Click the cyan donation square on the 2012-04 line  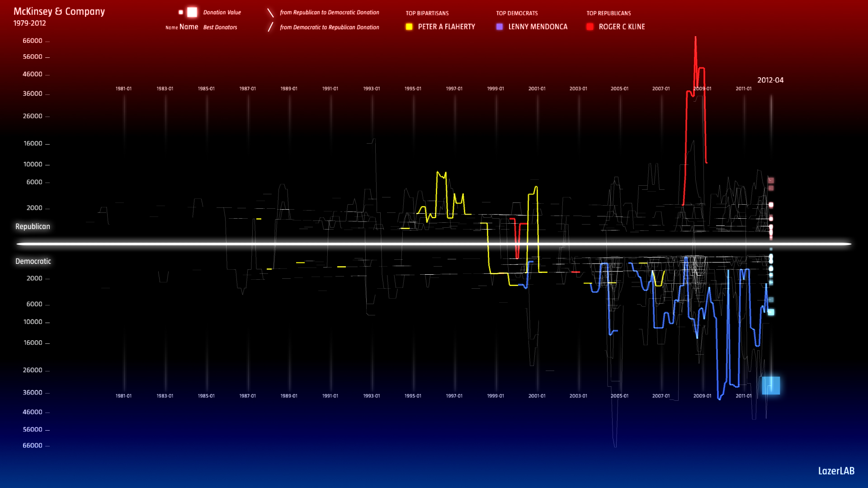[x=771, y=312]
